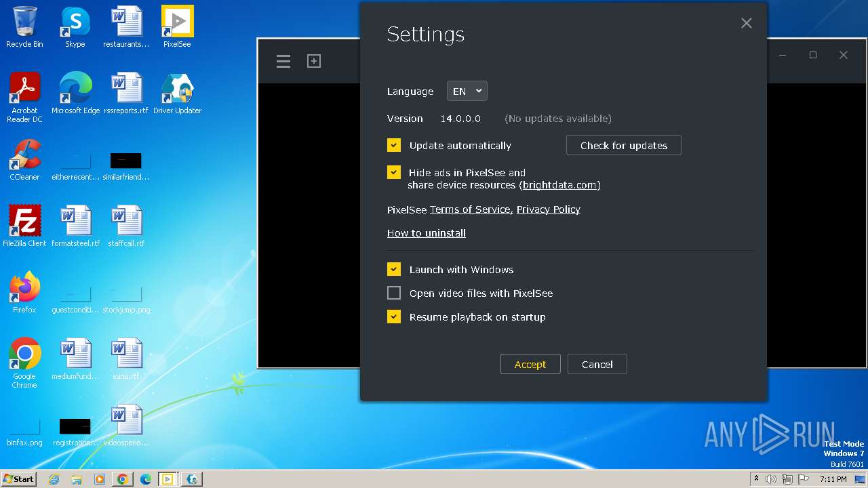Click the add media plus icon in PixelSee
This screenshot has width=868, height=488.
[x=314, y=61]
